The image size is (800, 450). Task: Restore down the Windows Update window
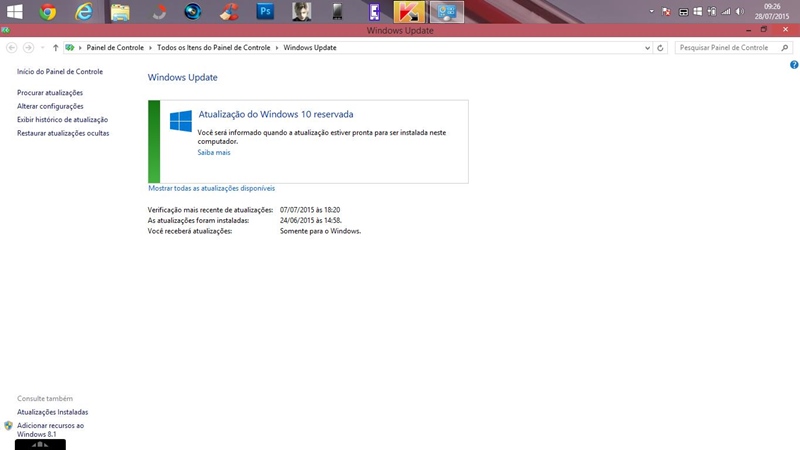coord(764,30)
